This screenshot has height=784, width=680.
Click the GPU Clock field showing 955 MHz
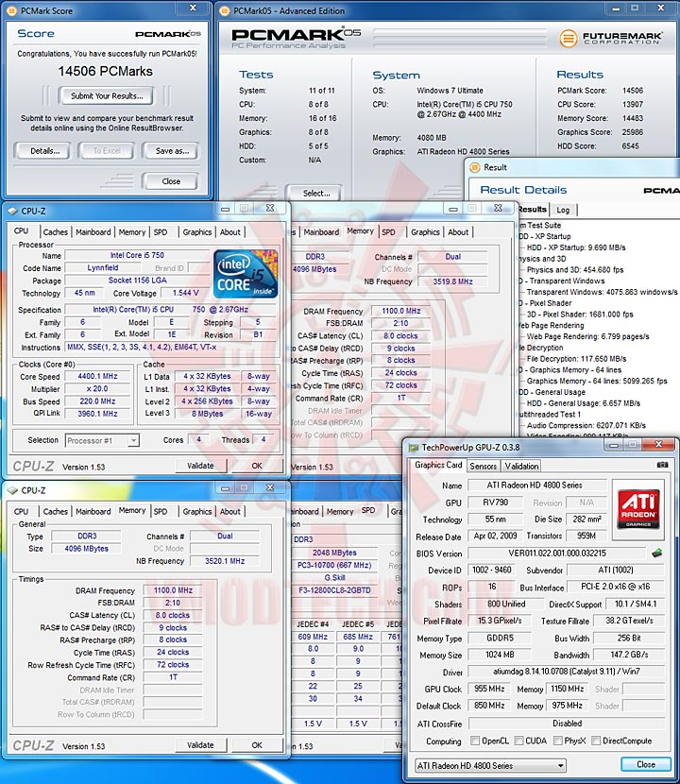coord(489,689)
